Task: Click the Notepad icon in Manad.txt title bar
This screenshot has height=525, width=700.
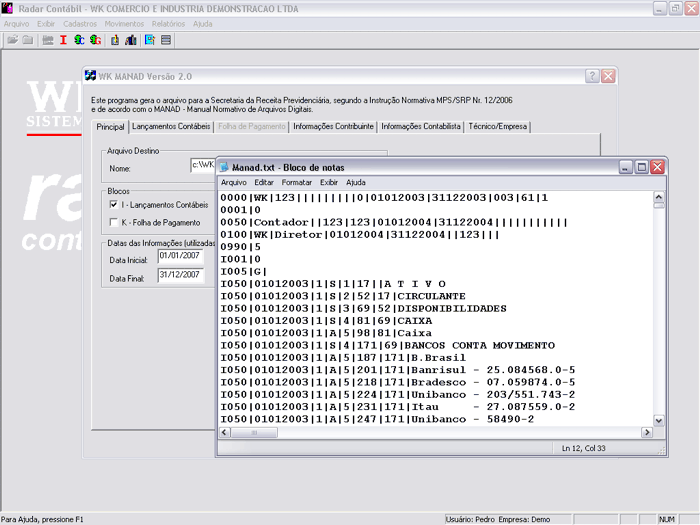Action: 225,168
